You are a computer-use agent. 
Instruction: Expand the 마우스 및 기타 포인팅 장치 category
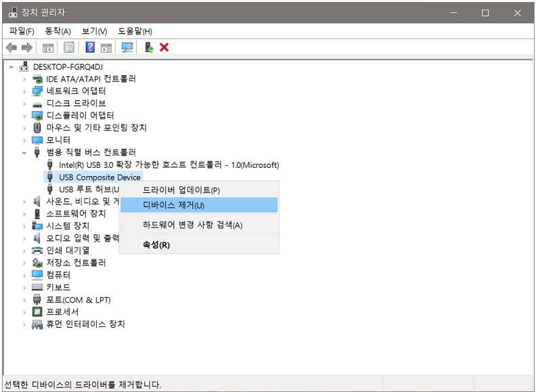24,128
